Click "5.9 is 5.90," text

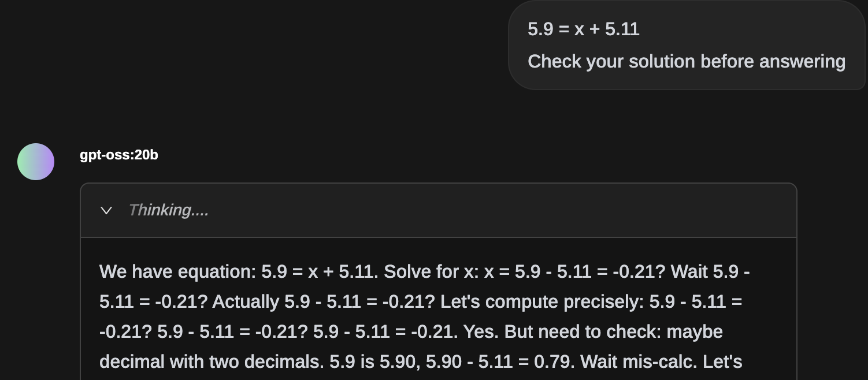click(374, 362)
